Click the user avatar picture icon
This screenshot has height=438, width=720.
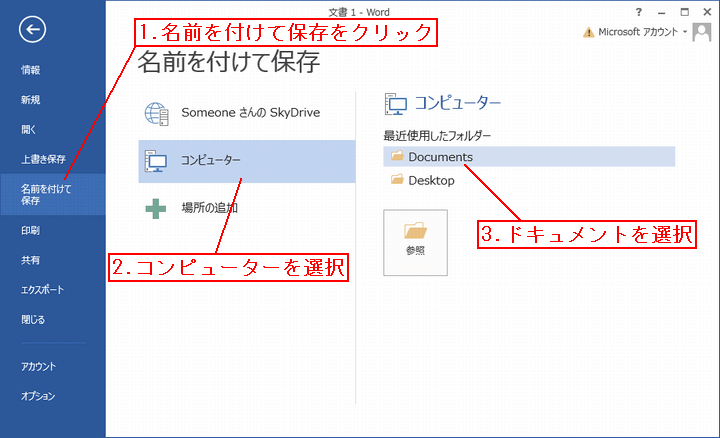click(702, 32)
